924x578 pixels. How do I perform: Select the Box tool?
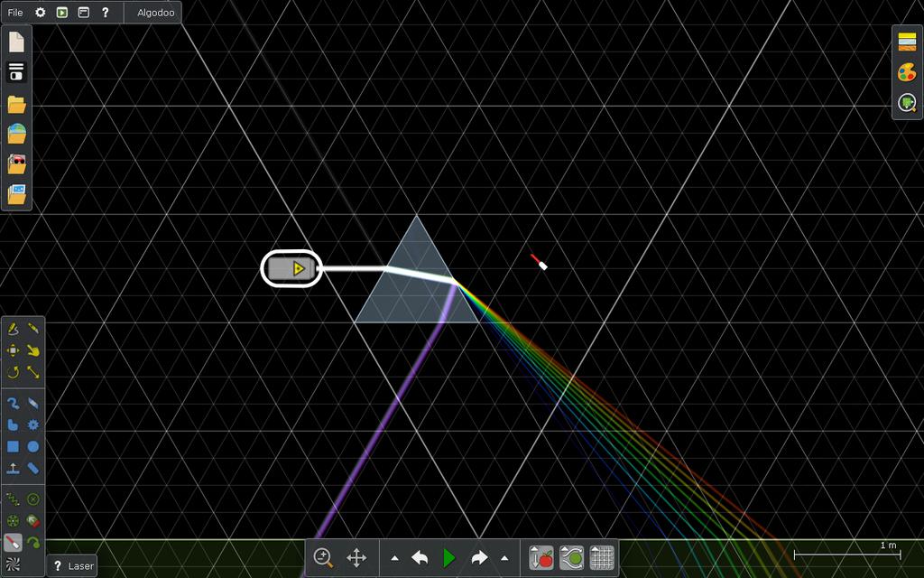pyautogui.click(x=13, y=446)
